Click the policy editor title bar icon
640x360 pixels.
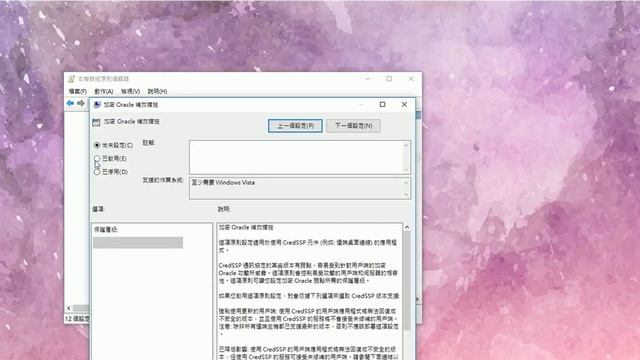[71, 78]
